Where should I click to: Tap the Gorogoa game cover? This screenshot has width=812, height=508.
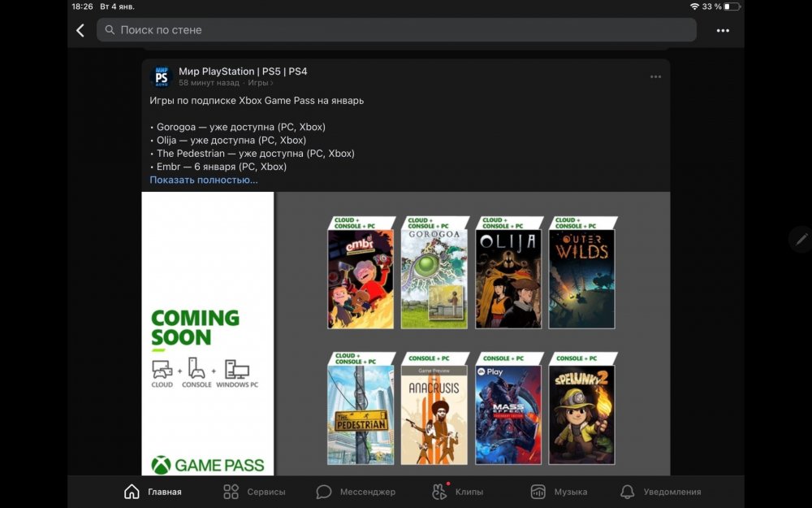coord(434,278)
